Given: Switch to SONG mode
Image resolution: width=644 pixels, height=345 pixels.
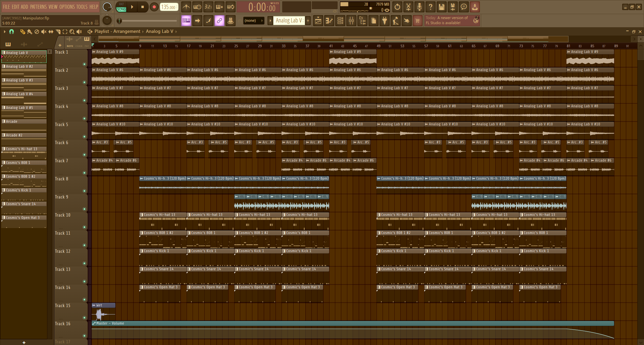Looking at the screenshot, I should (121, 9).
